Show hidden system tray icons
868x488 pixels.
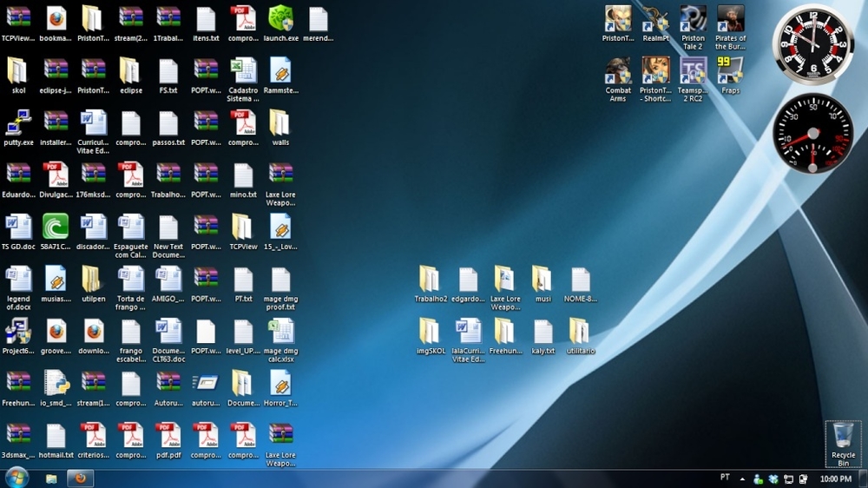742,479
